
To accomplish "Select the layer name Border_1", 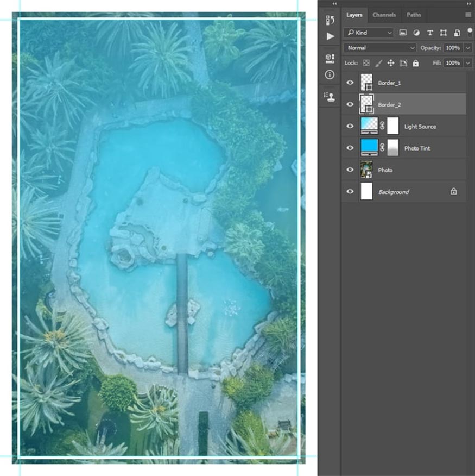I will [389, 83].
